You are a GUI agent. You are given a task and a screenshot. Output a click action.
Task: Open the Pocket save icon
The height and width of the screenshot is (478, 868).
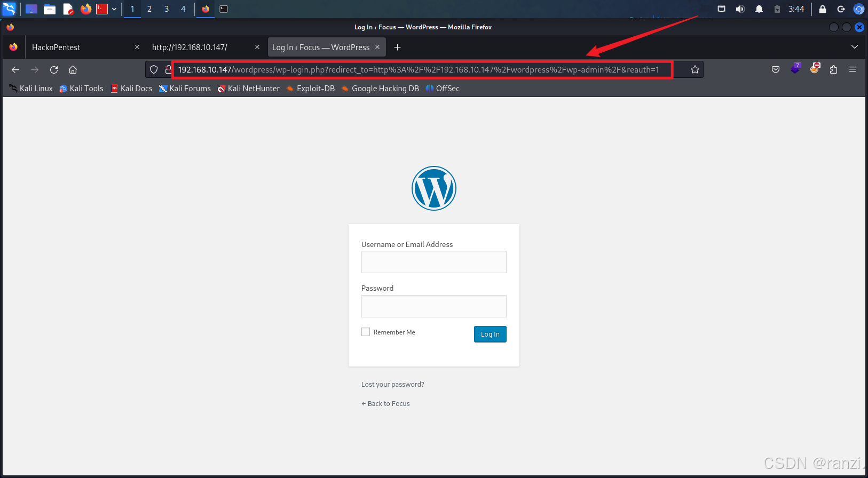(776, 70)
